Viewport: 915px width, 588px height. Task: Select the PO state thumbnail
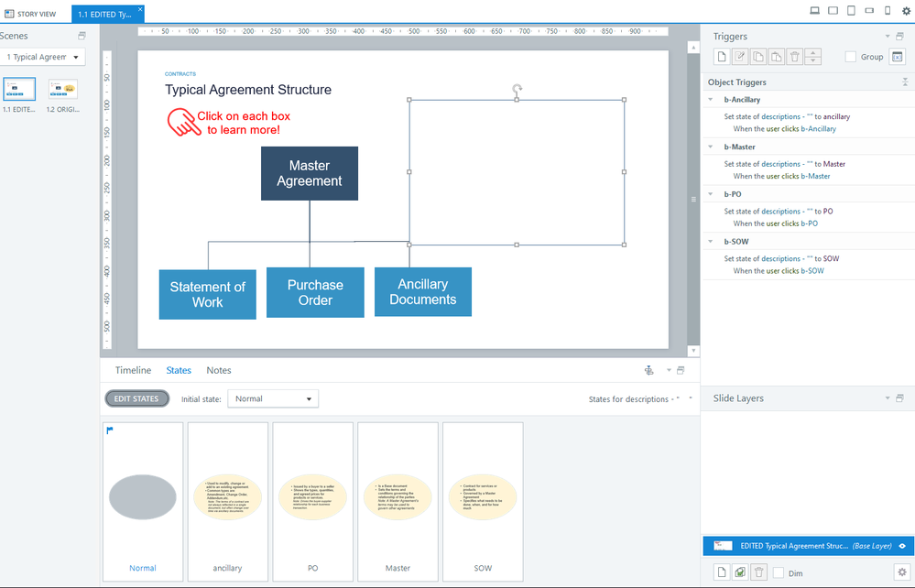pos(312,502)
